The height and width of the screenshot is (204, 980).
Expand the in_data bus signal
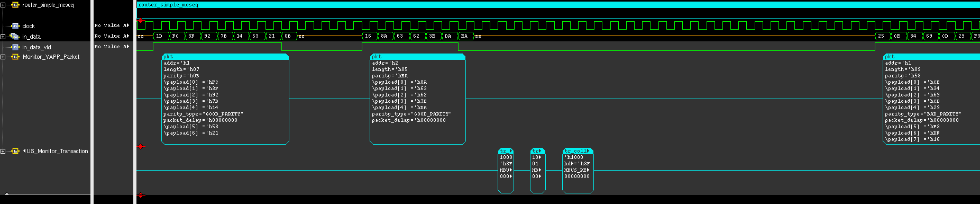coord(3,37)
